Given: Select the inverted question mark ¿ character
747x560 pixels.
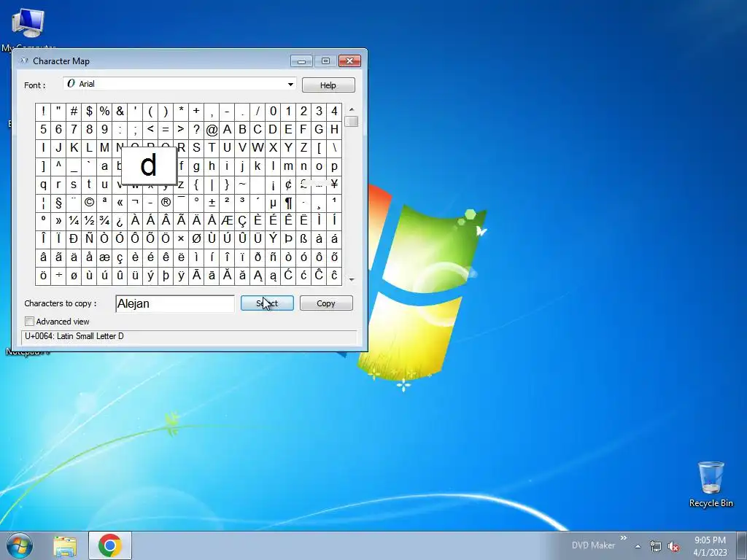Looking at the screenshot, I should tap(120, 220).
